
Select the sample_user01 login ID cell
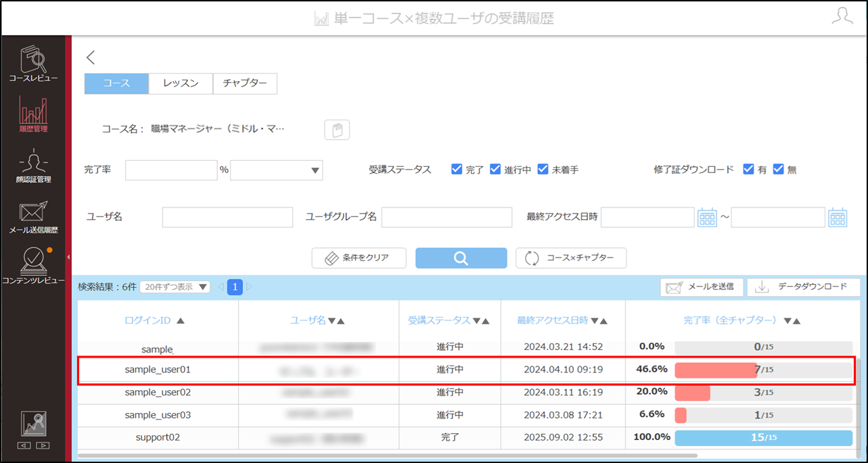[158, 370]
